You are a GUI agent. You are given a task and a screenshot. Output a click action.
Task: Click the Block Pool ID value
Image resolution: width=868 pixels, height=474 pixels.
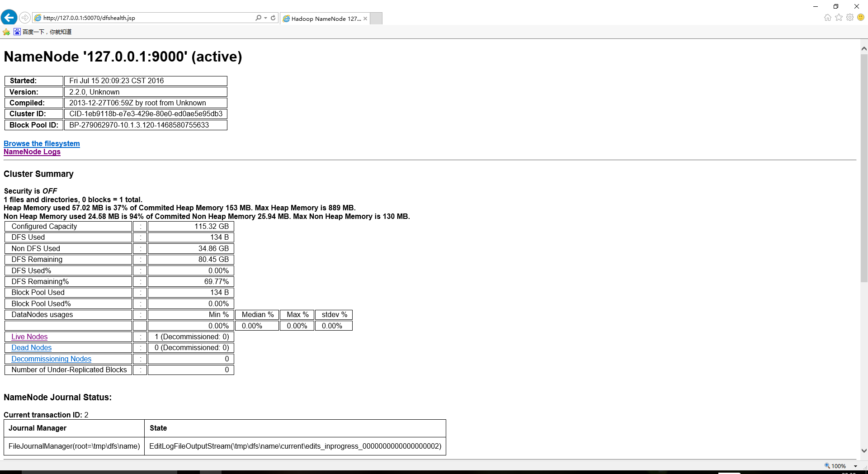tap(146, 125)
